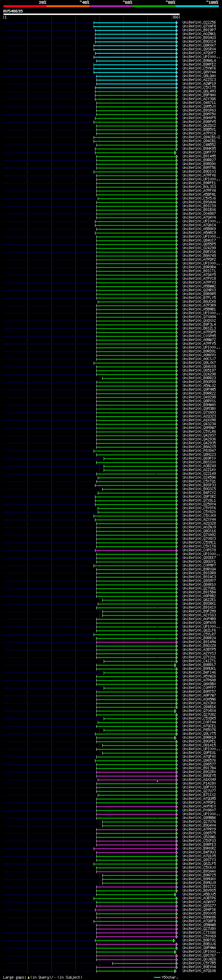Select the UniRef100_Q708X3 label
Image resolution: width=222 pixels, height=980 pixels.
tap(199, 539)
